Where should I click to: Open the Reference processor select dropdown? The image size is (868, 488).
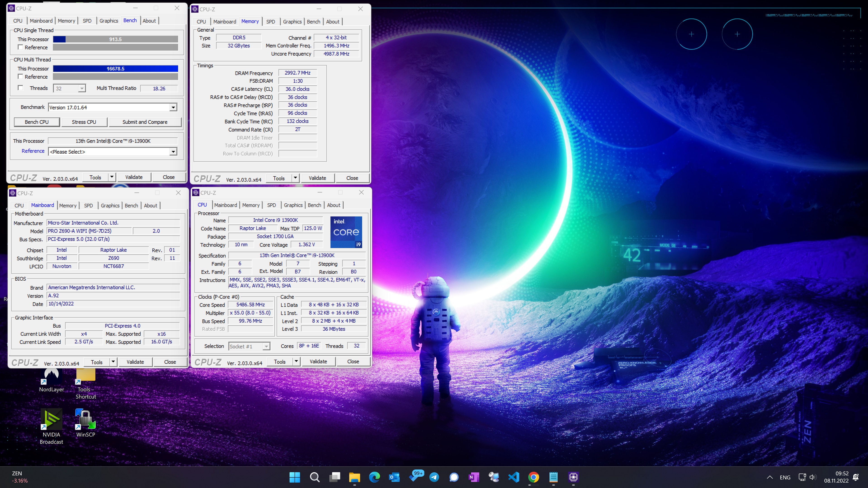click(173, 152)
